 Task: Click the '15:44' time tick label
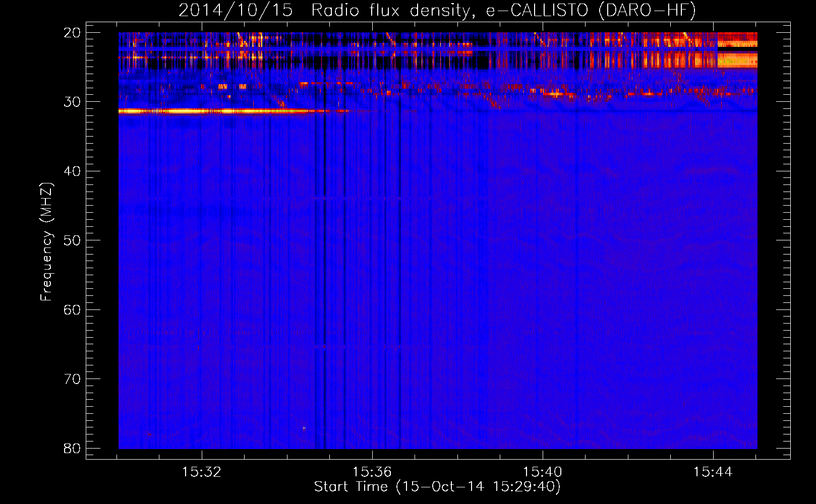click(x=713, y=472)
